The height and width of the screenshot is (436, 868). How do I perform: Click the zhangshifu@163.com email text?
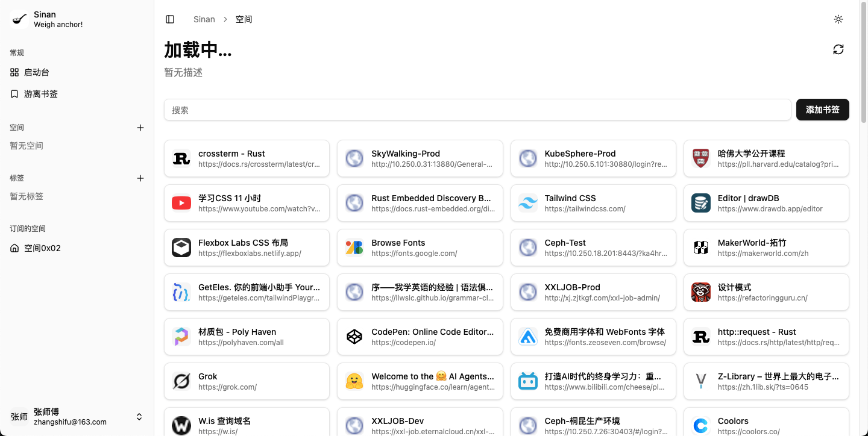point(70,422)
